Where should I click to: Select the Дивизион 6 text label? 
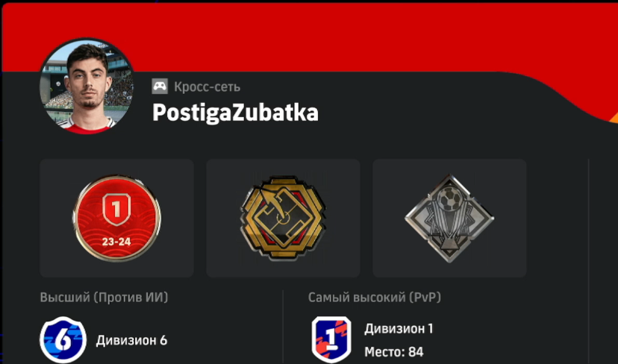[x=131, y=340]
